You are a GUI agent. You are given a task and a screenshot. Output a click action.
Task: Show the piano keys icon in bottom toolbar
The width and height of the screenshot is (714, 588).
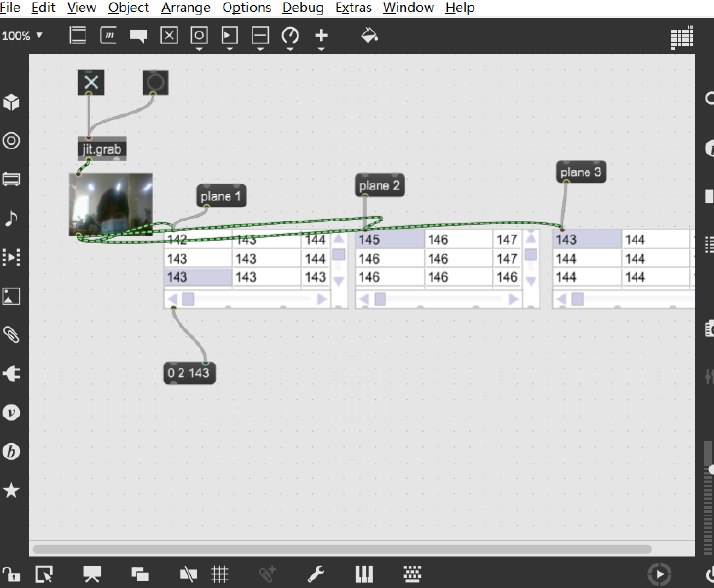[364, 574]
